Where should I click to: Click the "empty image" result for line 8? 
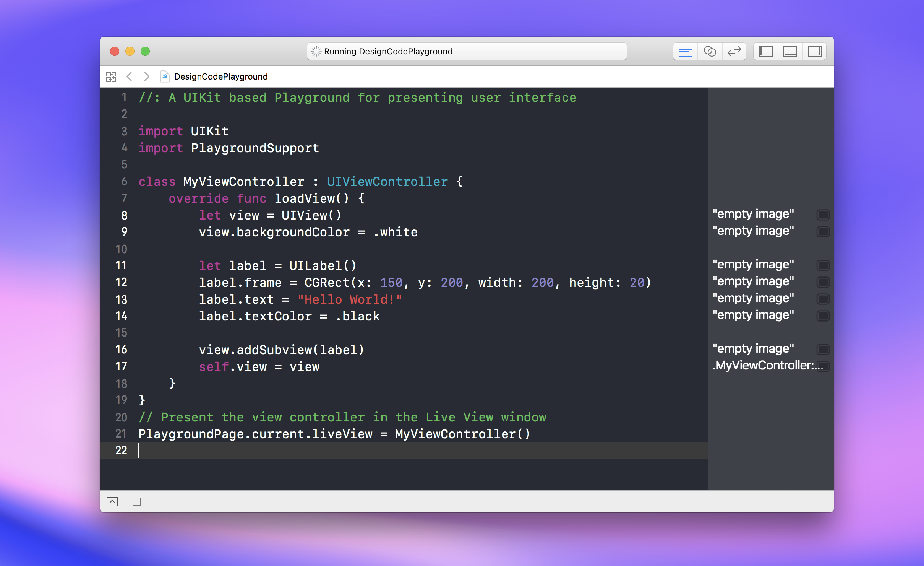[x=753, y=214]
